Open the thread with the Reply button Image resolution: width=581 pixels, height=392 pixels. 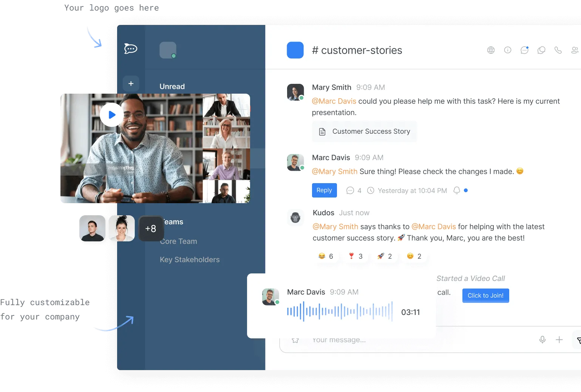point(324,190)
